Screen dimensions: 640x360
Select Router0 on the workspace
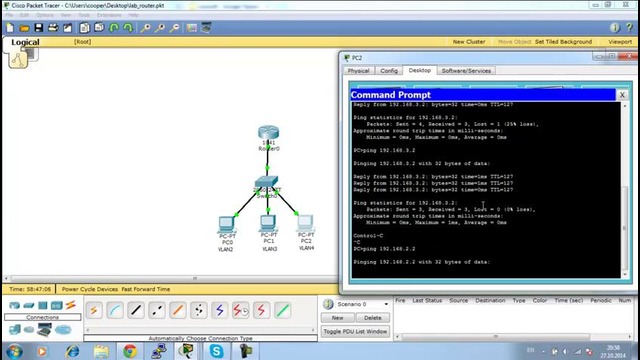(268, 133)
